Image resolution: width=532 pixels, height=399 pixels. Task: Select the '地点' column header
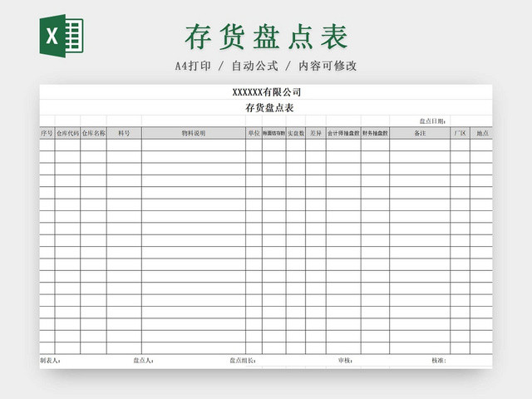click(x=481, y=133)
